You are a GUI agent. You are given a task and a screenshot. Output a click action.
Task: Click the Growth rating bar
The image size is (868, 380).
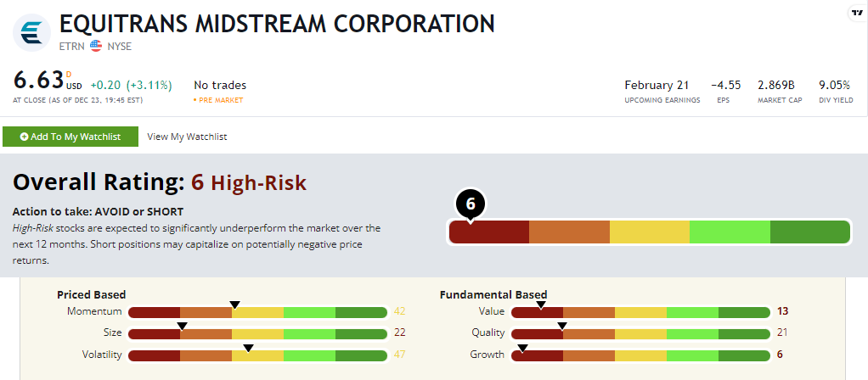pos(640,355)
